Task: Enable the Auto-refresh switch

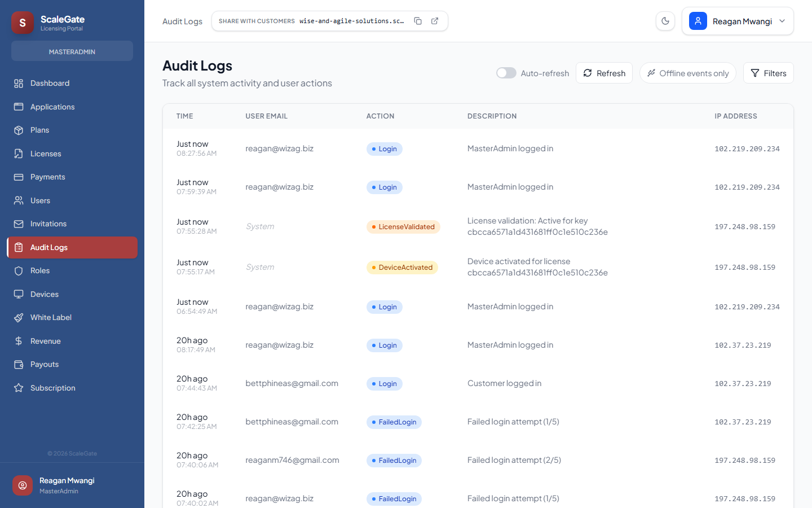Action: pos(506,73)
